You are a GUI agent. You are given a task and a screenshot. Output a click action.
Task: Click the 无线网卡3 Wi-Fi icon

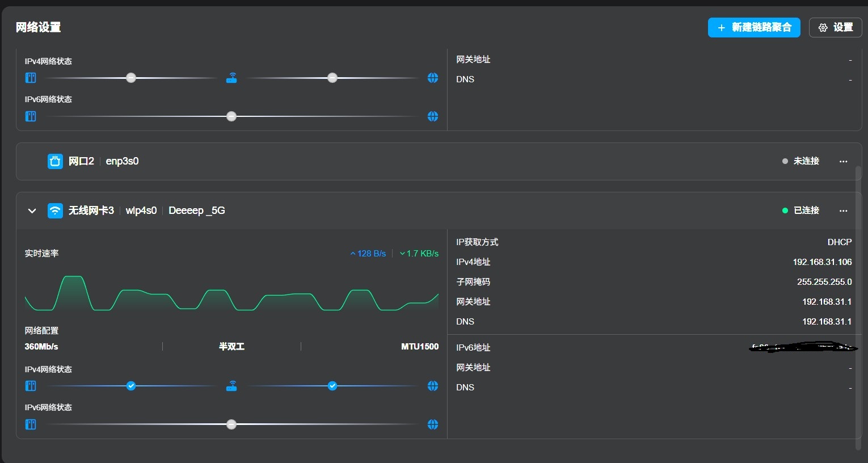point(55,211)
